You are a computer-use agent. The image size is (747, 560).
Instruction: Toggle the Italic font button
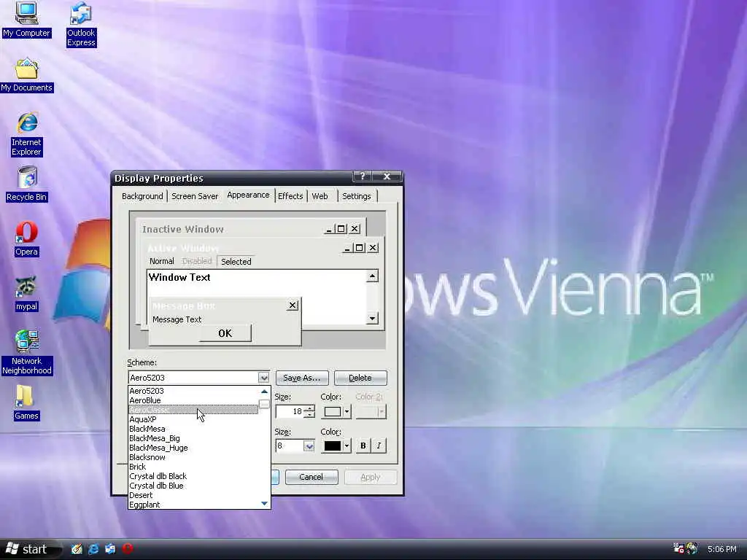pyautogui.click(x=379, y=446)
